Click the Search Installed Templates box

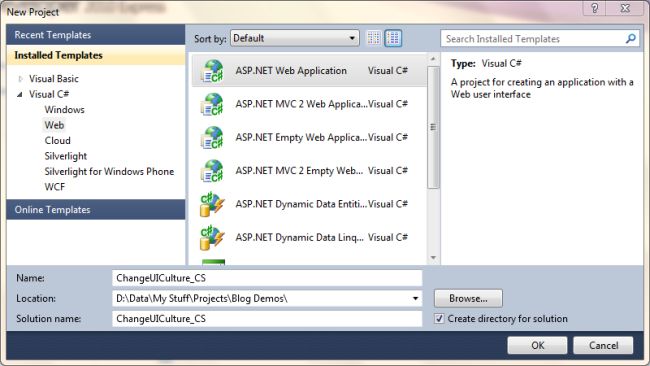pyautogui.click(x=540, y=39)
